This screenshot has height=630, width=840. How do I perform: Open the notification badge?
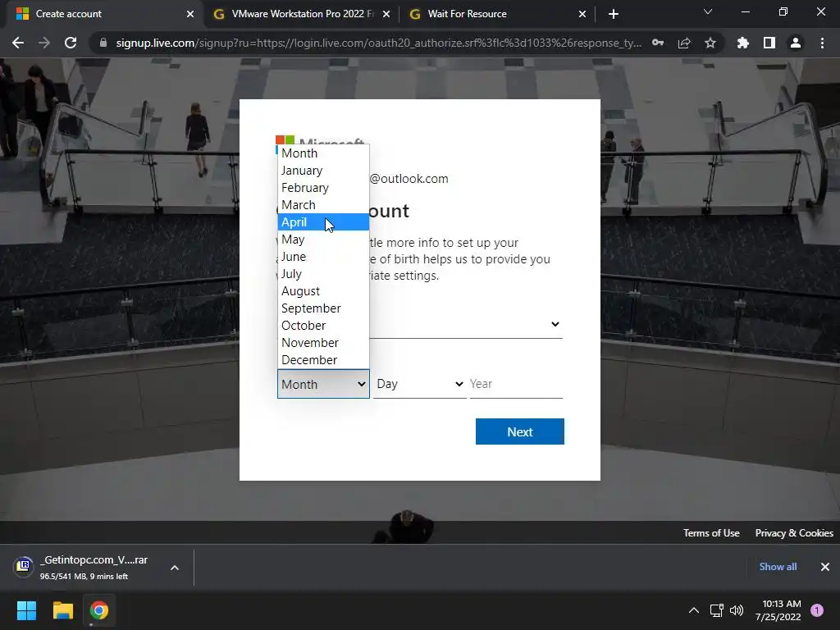tap(817, 610)
